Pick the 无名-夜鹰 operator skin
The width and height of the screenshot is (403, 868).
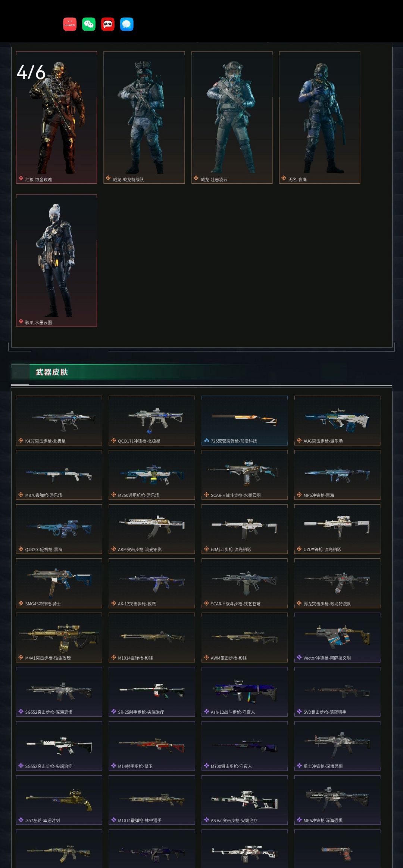[320, 117]
